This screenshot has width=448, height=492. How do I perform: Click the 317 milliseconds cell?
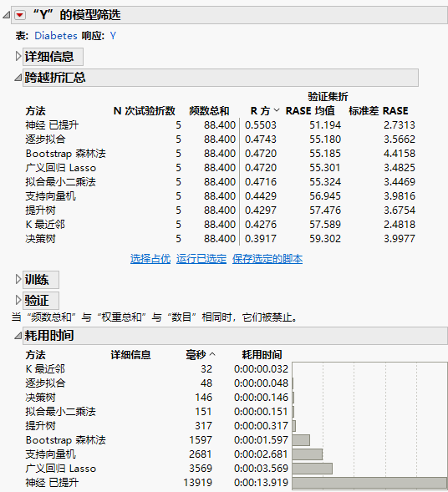pyautogui.click(x=203, y=426)
